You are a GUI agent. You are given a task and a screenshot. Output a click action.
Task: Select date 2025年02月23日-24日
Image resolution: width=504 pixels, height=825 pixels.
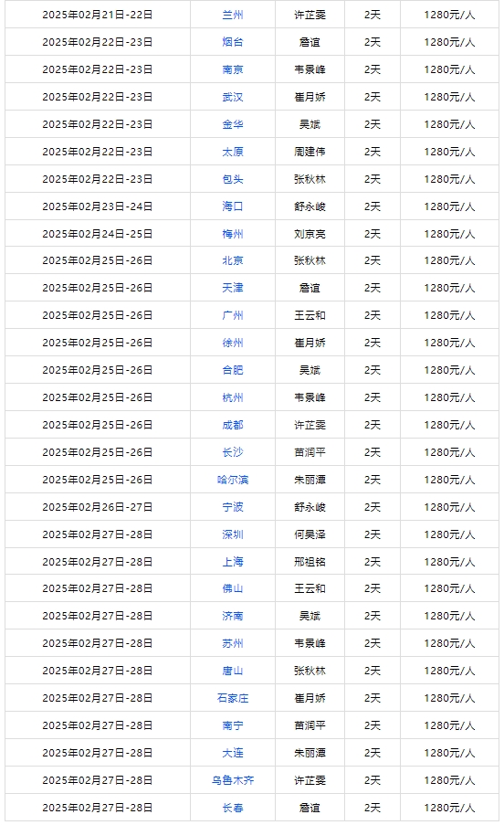97,206
